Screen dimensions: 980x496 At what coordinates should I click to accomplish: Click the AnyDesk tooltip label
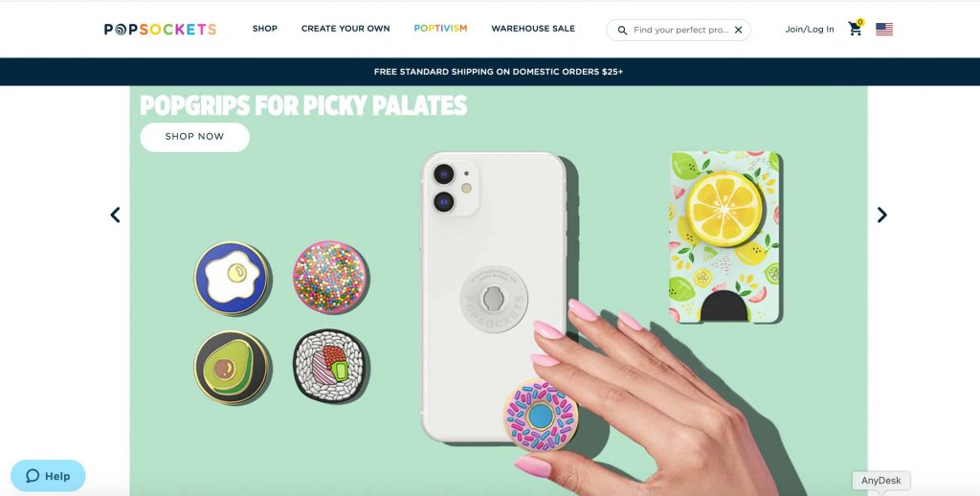(x=881, y=481)
